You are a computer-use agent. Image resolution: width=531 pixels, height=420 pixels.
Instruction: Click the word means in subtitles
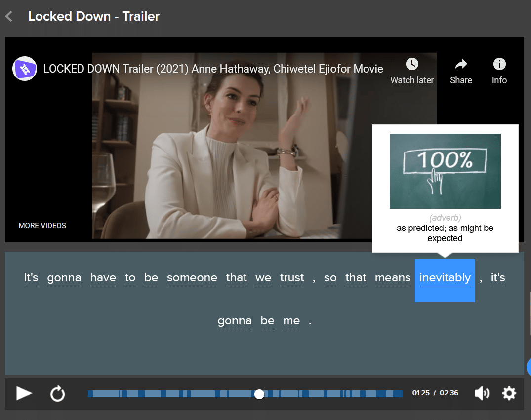click(393, 278)
